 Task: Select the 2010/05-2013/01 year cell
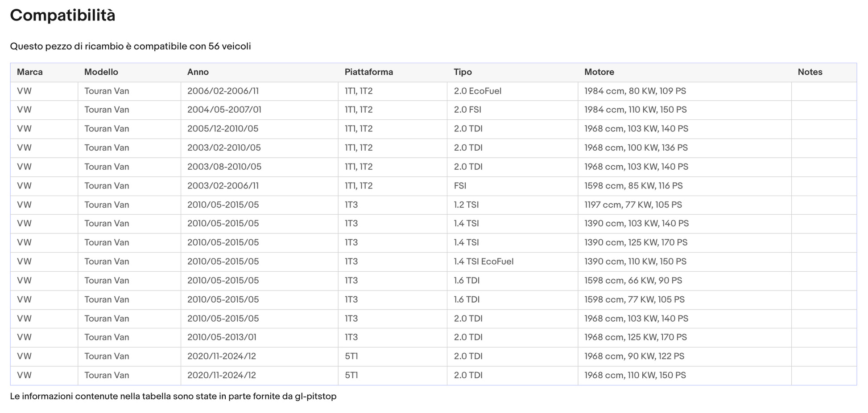[259, 337]
